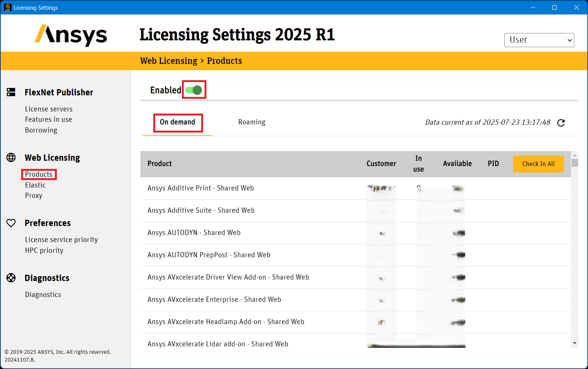Click the PID column header

click(x=493, y=164)
